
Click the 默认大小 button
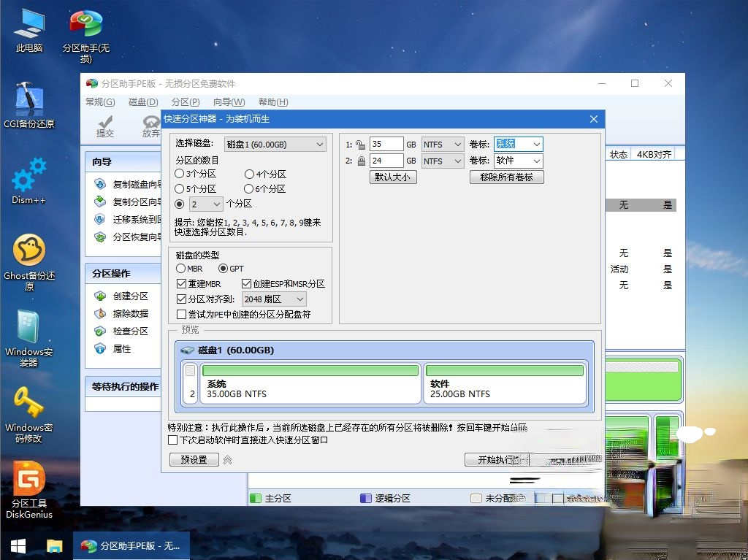tap(393, 177)
